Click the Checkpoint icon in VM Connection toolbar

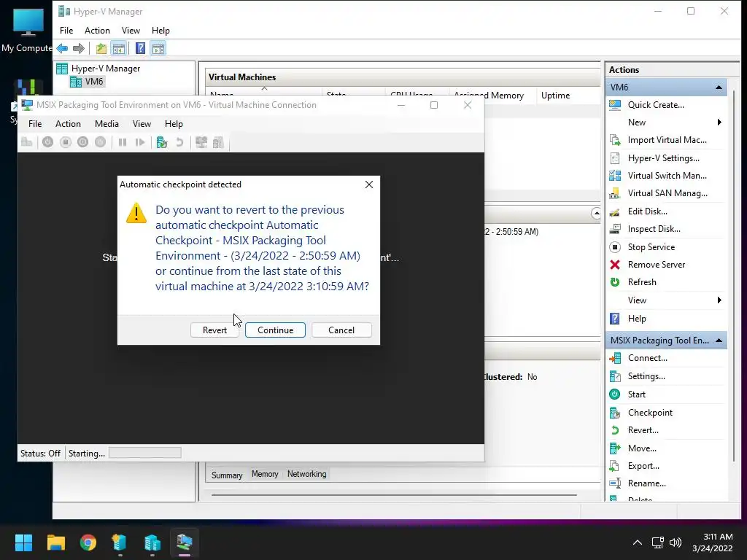pos(162,142)
